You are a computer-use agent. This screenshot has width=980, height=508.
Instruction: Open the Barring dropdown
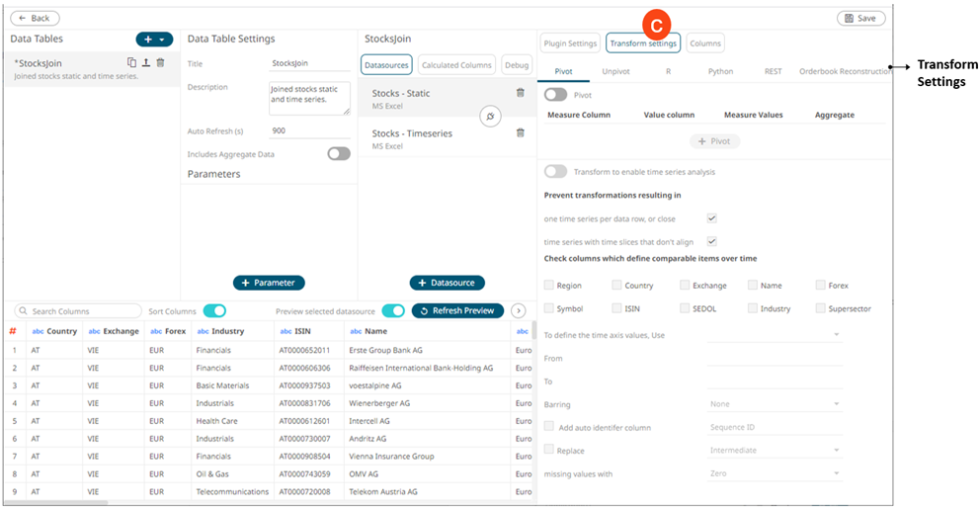click(x=775, y=404)
